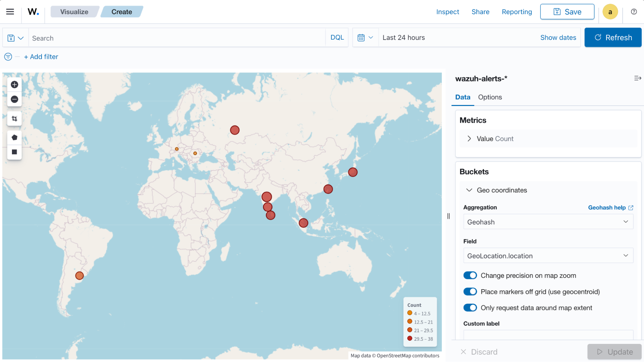
Task: Turn off Place markers off grid
Action: 470,291
